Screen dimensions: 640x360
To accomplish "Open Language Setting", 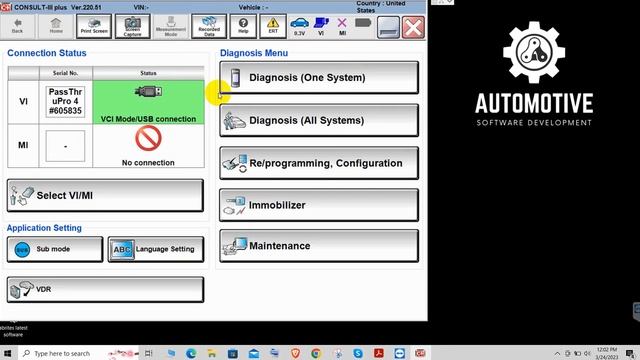I will pos(156,249).
